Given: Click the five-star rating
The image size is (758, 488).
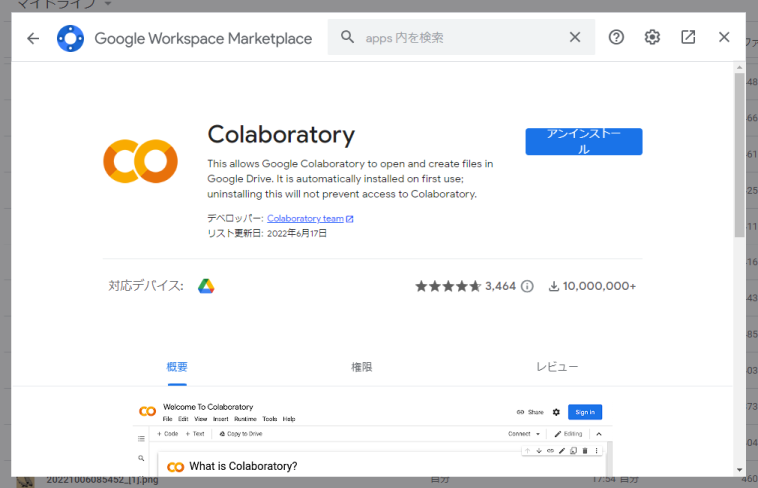Looking at the screenshot, I should (x=448, y=286).
